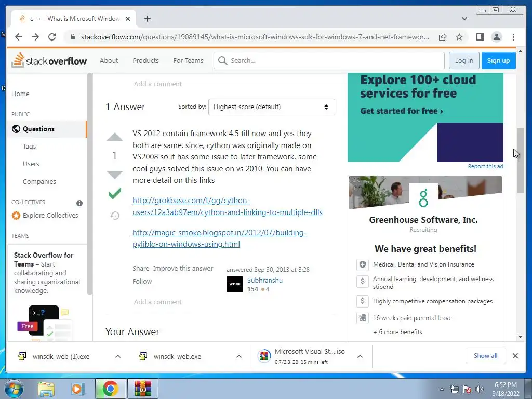Click the page scroll-down arrow
The height and width of the screenshot is (399, 532).
coord(520,337)
